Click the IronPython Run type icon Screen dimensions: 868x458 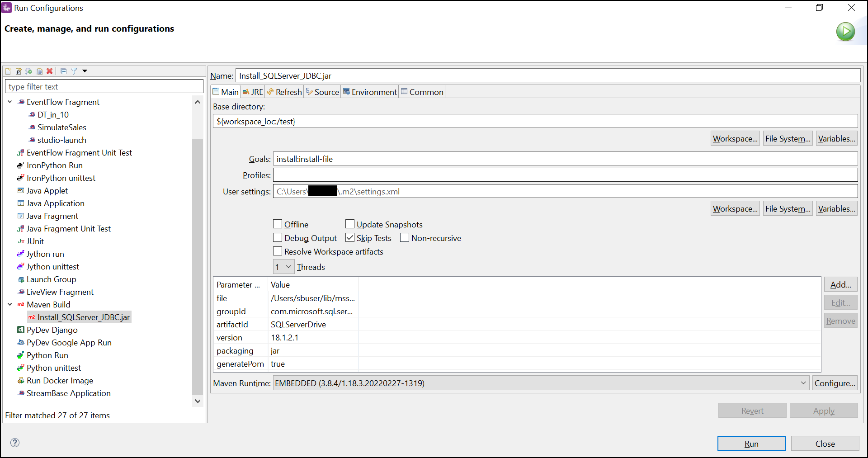(x=21, y=165)
